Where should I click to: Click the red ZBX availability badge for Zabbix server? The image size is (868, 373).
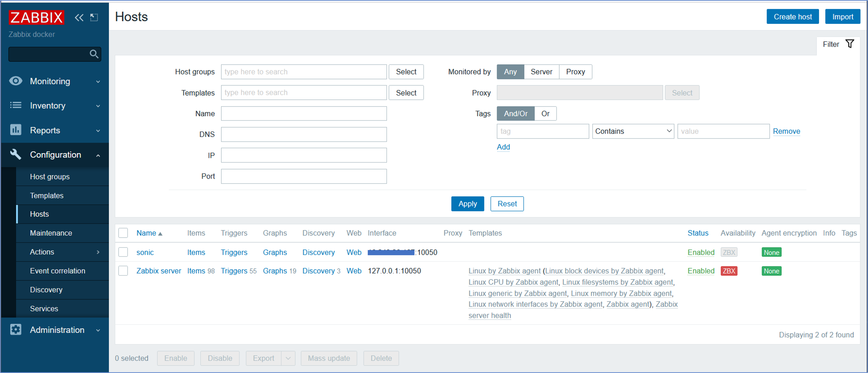[729, 271]
